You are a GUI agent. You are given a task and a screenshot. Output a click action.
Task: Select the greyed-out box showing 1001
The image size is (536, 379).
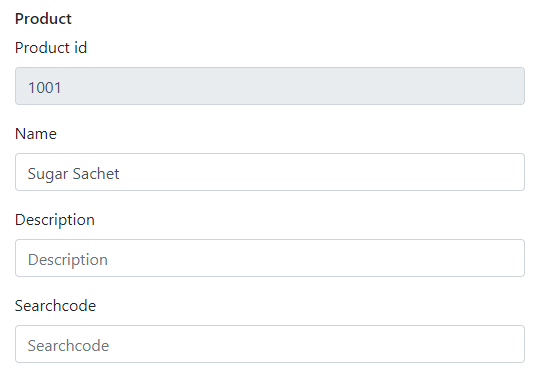[x=270, y=86]
